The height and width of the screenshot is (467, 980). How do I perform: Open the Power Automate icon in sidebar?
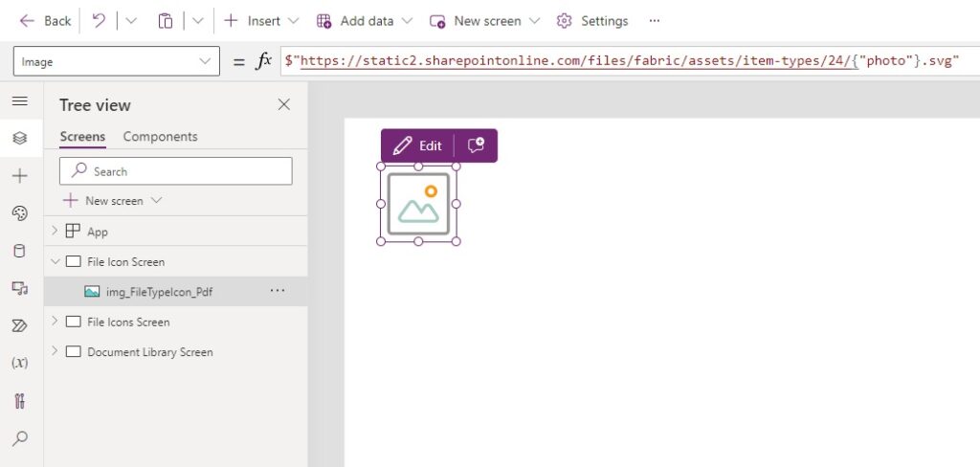coord(19,325)
